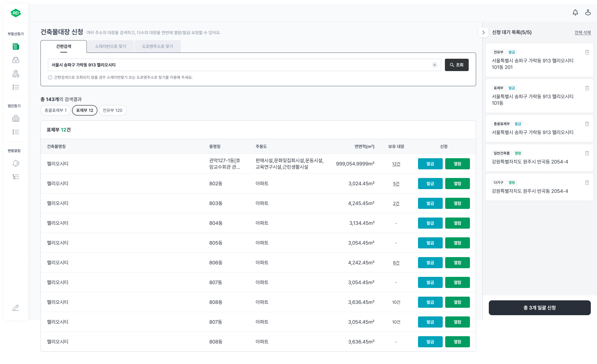Viewport: 597px width, 364px height.
Task: Click the pencil edit icon in the sidebar
Action: point(16,308)
